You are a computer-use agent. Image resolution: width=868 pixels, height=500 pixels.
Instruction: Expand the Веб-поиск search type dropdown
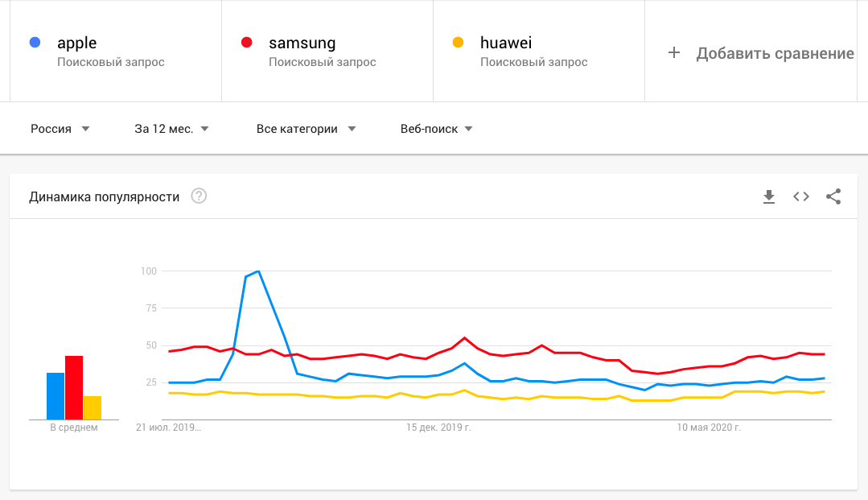pyautogui.click(x=436, y=129)
